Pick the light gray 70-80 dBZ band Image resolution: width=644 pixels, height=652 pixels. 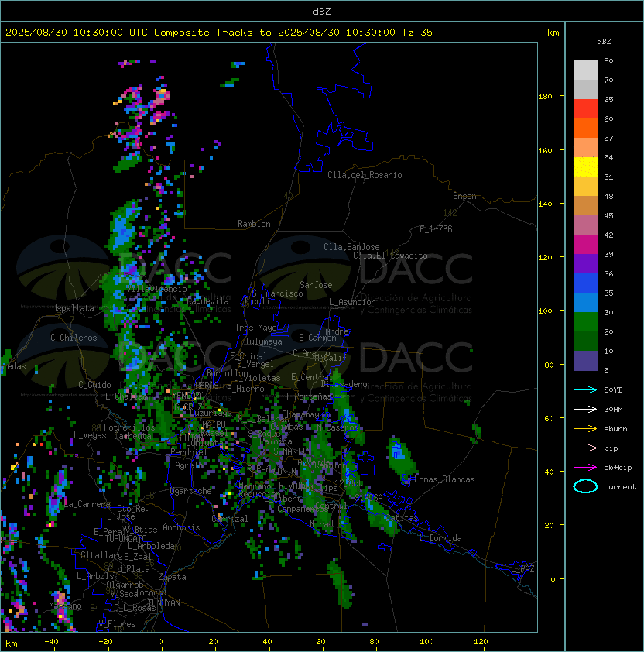(x=585, y=70)
